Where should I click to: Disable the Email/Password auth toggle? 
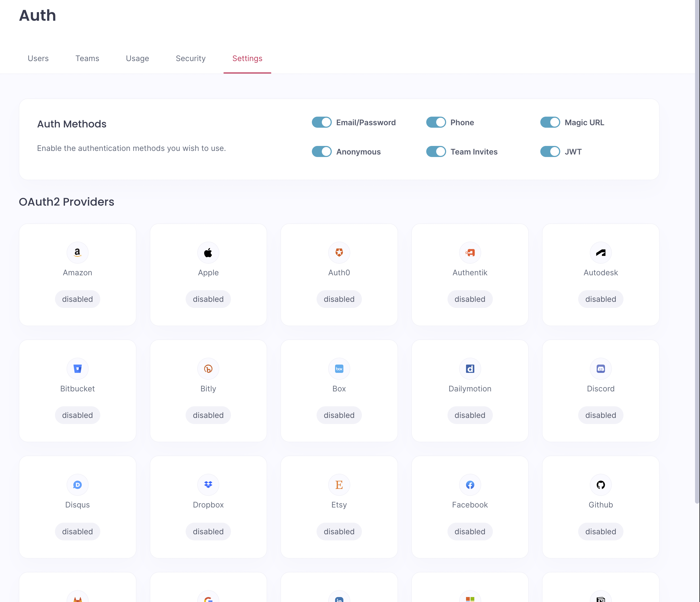[x=322, y=122]
